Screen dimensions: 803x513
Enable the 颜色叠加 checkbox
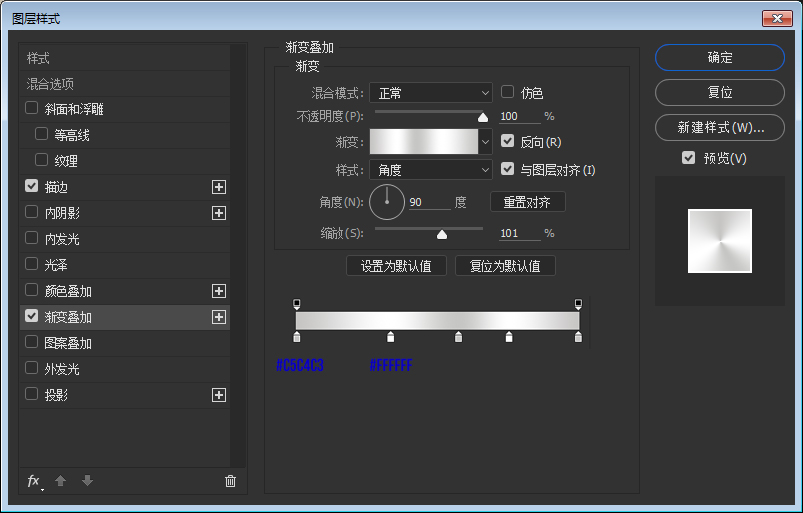[x=32, y=290]
